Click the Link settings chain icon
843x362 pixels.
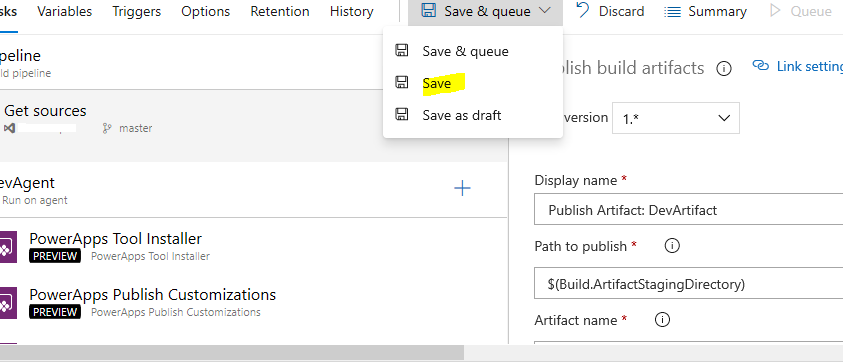point(761,66)
